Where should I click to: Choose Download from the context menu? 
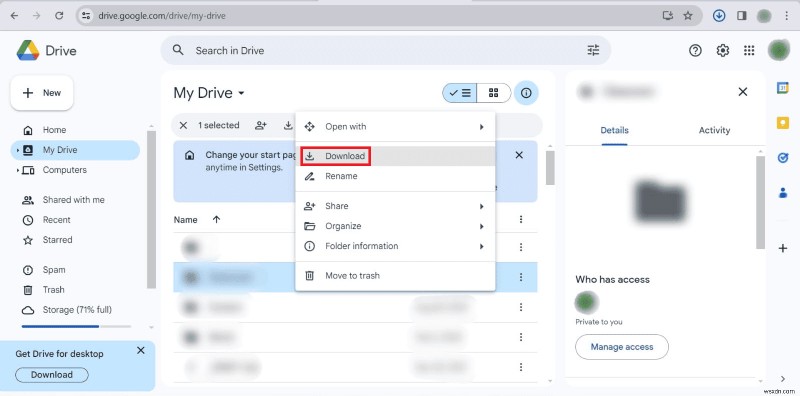click(395, 156)
